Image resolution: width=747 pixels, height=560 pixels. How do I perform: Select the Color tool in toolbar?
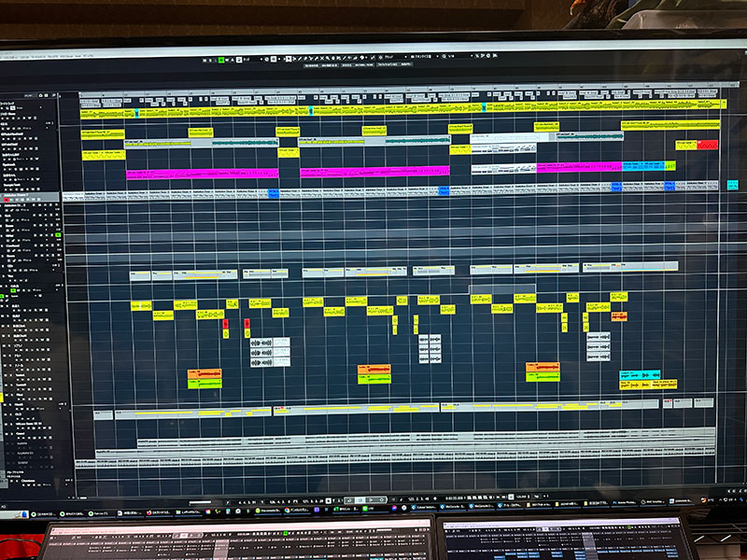[361, 58]
